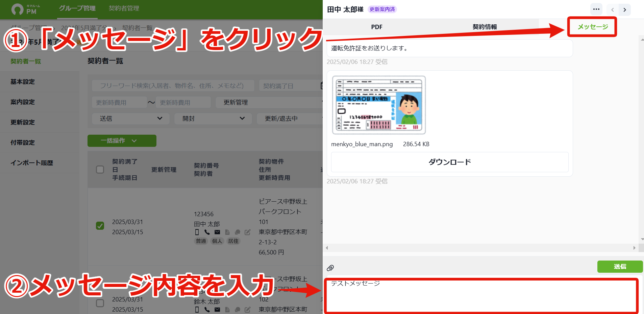The image size is (644, 314).
Task: Open 契約者管理 in top navigation
Action: tap(124, 8)
